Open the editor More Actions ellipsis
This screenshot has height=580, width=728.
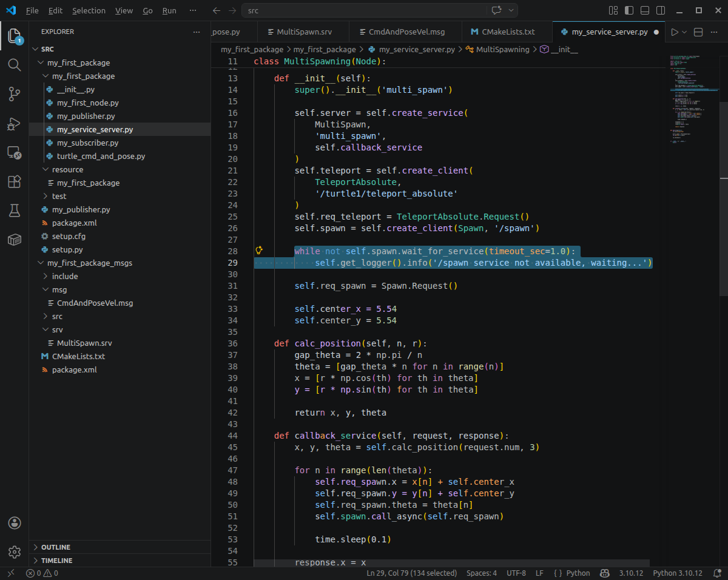(716, 32)
